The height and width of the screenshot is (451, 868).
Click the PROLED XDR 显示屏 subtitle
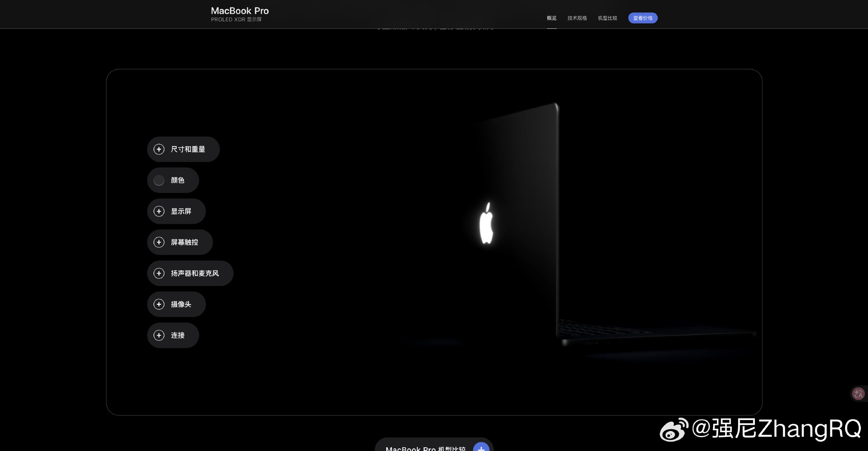tap(236, 20)
